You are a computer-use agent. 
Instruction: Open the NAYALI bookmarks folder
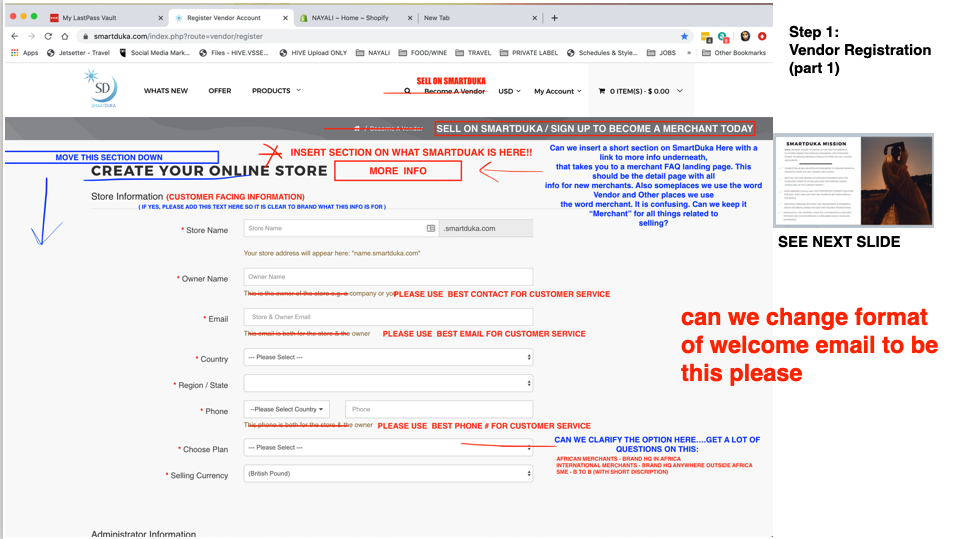point(373,53)
